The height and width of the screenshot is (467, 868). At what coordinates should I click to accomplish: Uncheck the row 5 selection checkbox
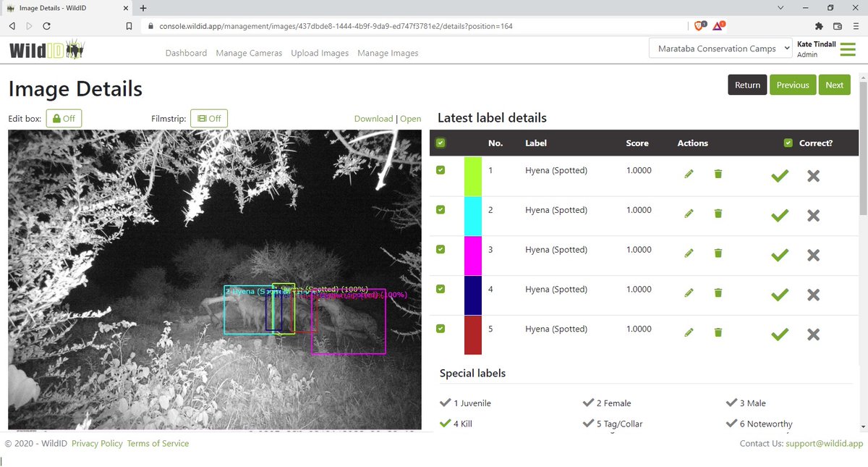pos(441,329)
